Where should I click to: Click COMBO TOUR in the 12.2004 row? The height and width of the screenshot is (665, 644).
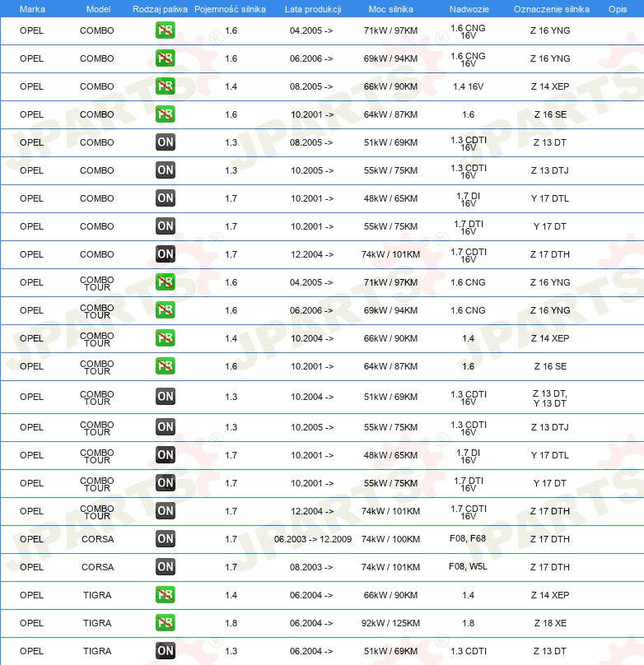pos(97,512)
